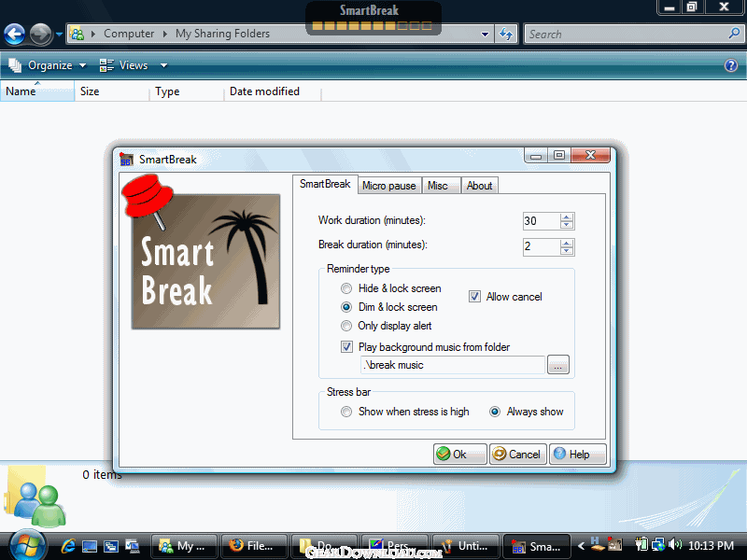Click the Work duration value field

tap(542, 221)
